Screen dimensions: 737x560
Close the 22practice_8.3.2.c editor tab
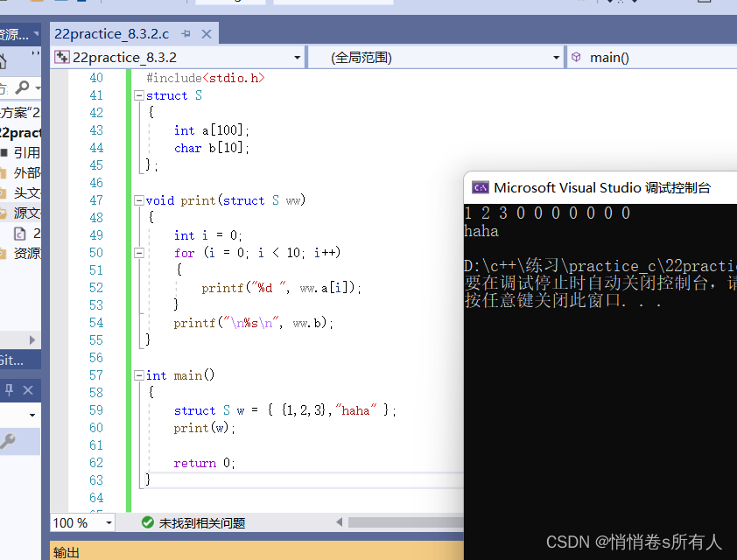point(207,34)
